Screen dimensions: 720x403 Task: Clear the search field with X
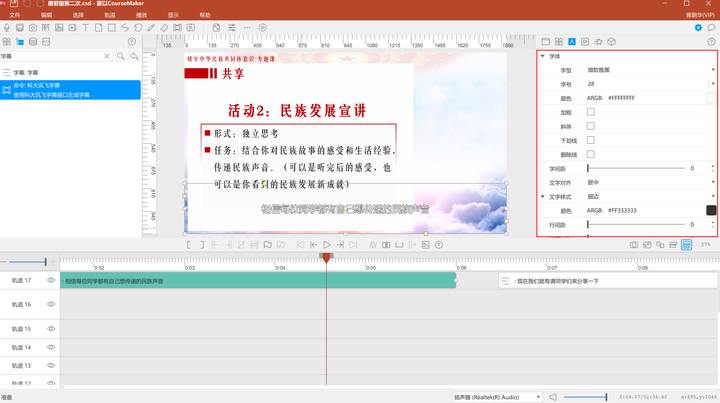pos(107,56)
